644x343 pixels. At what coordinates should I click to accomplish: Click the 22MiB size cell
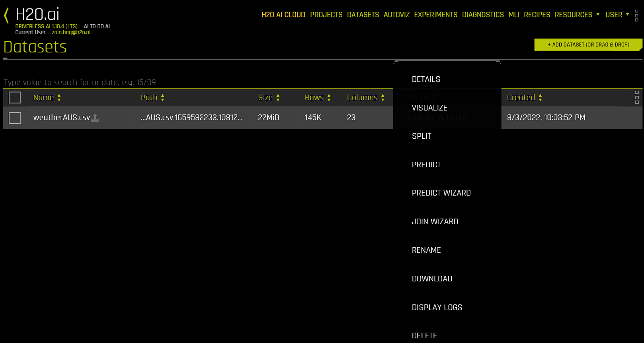coord(269,118)
